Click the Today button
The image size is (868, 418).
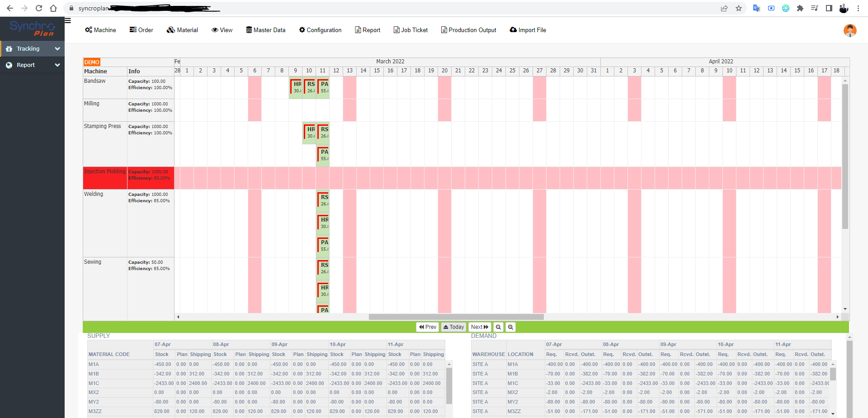(x=453, y=327)
